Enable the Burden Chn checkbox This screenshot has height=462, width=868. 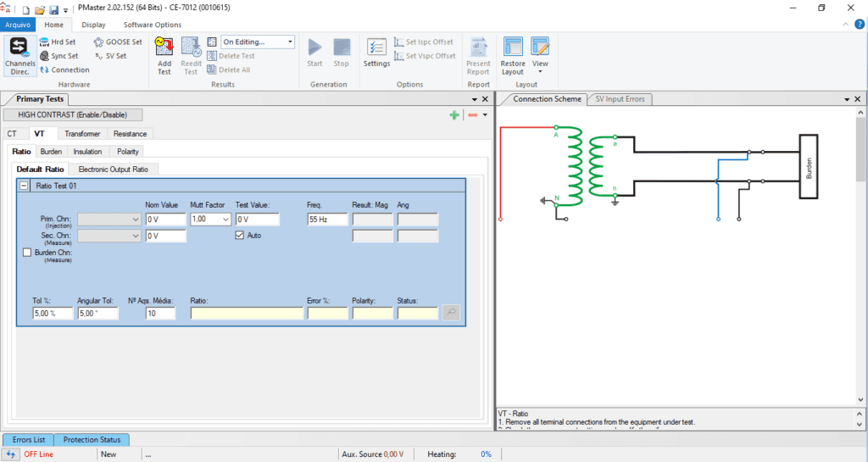(x=28, y=253)
